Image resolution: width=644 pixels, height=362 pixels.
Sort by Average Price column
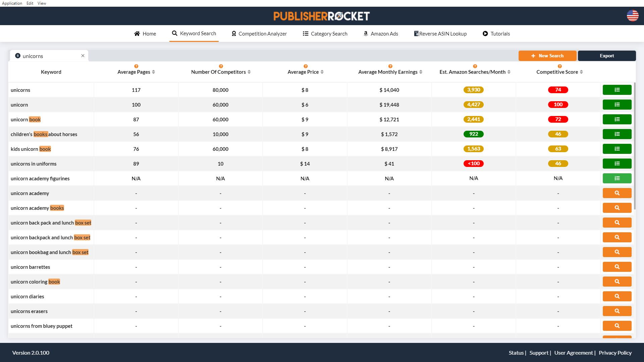[322, 72]
